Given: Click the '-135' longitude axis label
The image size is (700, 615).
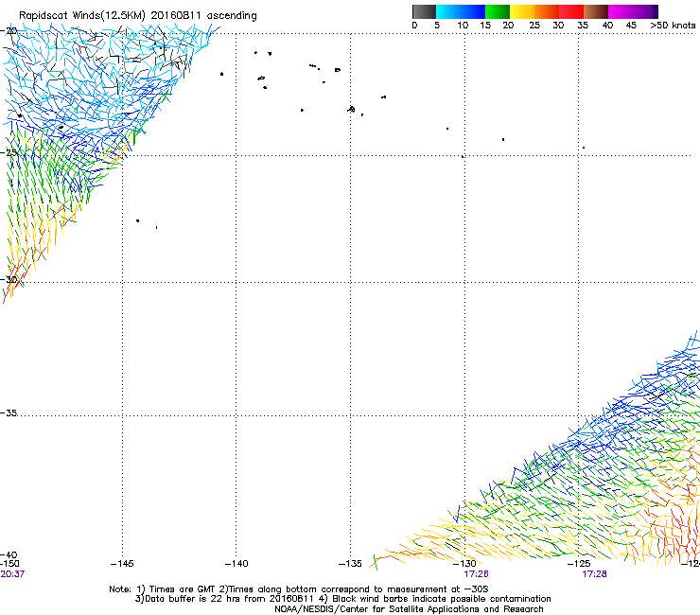Looking at the screenshot, I should [350, 564].
